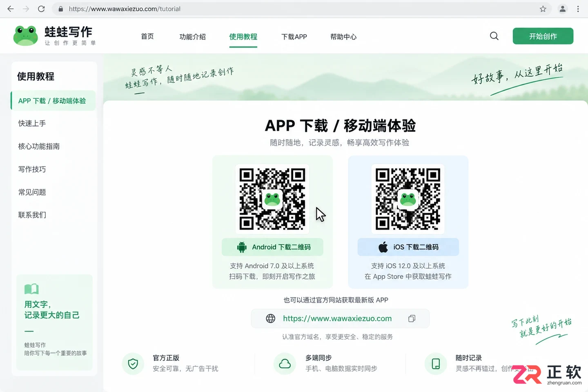Click the 开始创作 button
This screenshot has width=588, height=392.
point(543,36)
